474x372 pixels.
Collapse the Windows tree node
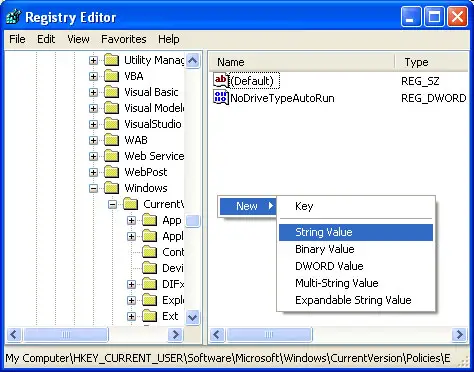point(93,188)
